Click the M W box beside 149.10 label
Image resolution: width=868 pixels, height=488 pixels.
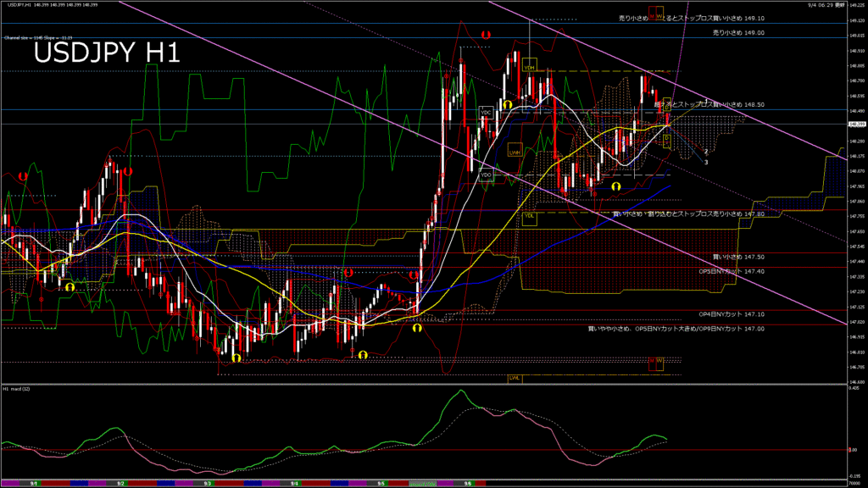coord(656,16)
